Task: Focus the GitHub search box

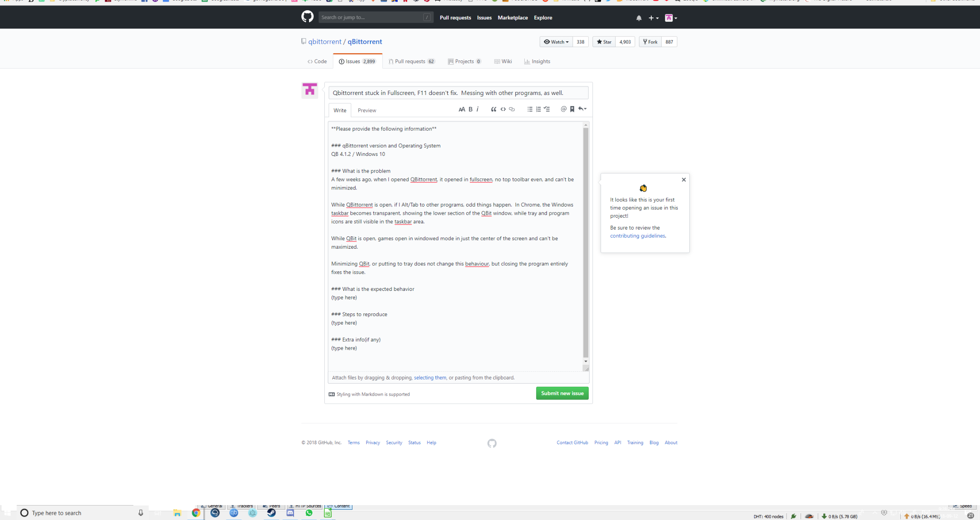Action: 376,17
